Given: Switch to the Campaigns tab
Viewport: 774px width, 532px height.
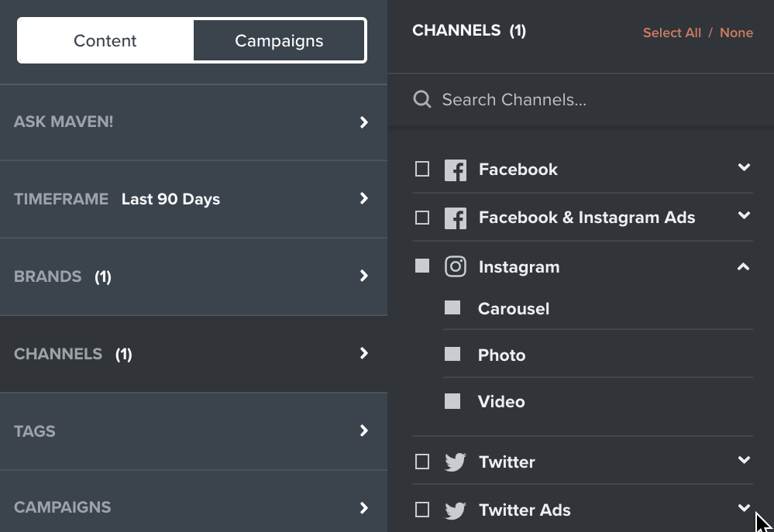Looking at the screenshot, I should coord(279,40).
